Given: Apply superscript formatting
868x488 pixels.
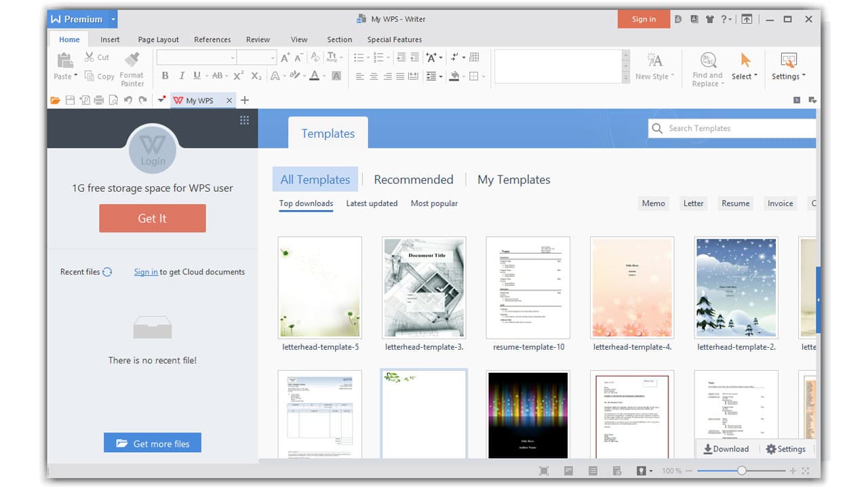Looking at the screenshot, I should coord(237,76).
